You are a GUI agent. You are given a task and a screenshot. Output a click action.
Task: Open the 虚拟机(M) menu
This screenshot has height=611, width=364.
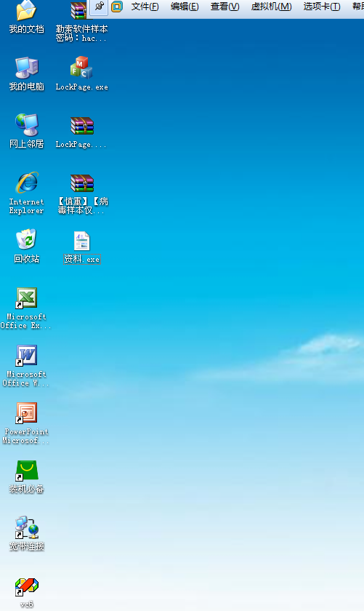tap(271, 7)
